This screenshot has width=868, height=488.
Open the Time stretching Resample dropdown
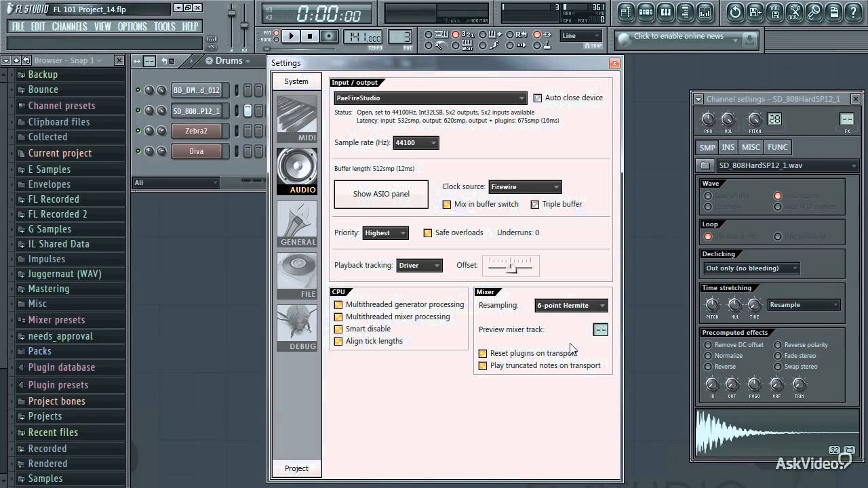click(x=804, y=305)
